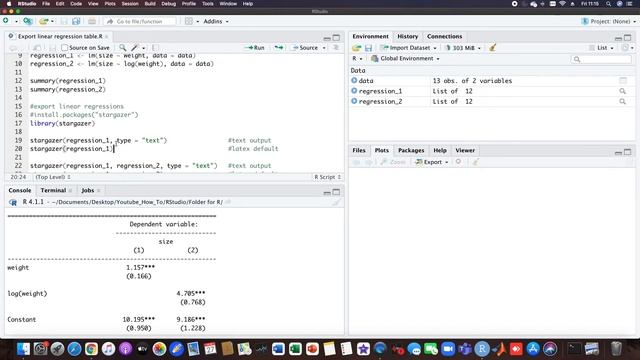Image resolution: width=640 pixels, height=360 pixels.
Task: Inspect regression_1 with its magnifier icon
Action: pos(622,91)
